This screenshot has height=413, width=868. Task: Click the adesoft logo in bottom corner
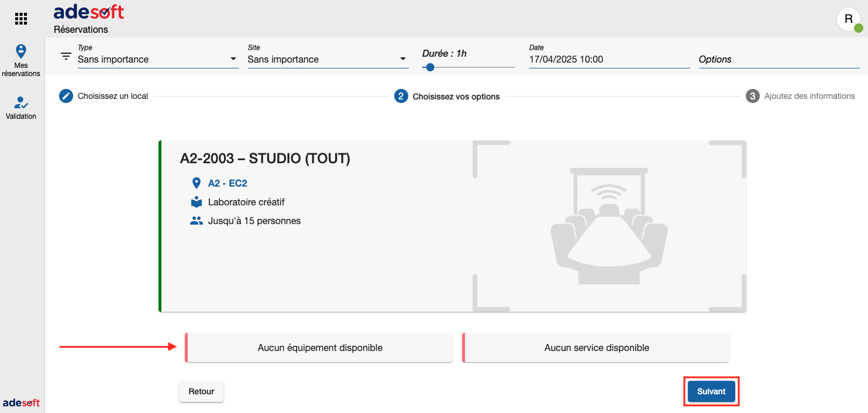[21, 402]
